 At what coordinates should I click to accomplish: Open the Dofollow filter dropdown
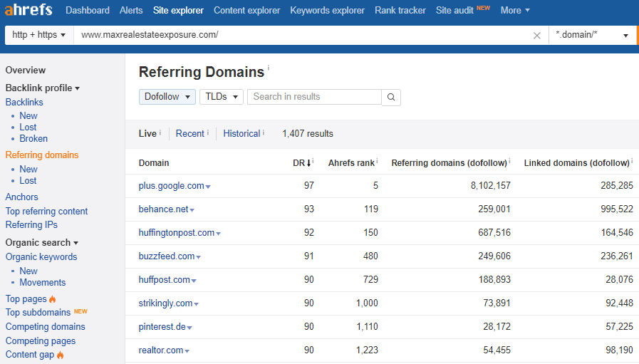(x=167, y=97)
